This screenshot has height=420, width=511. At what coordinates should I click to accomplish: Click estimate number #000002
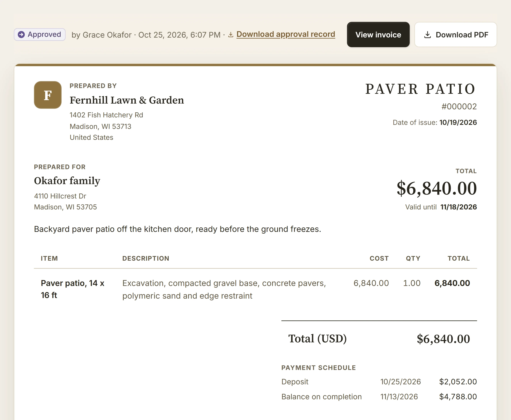(459, 106)
